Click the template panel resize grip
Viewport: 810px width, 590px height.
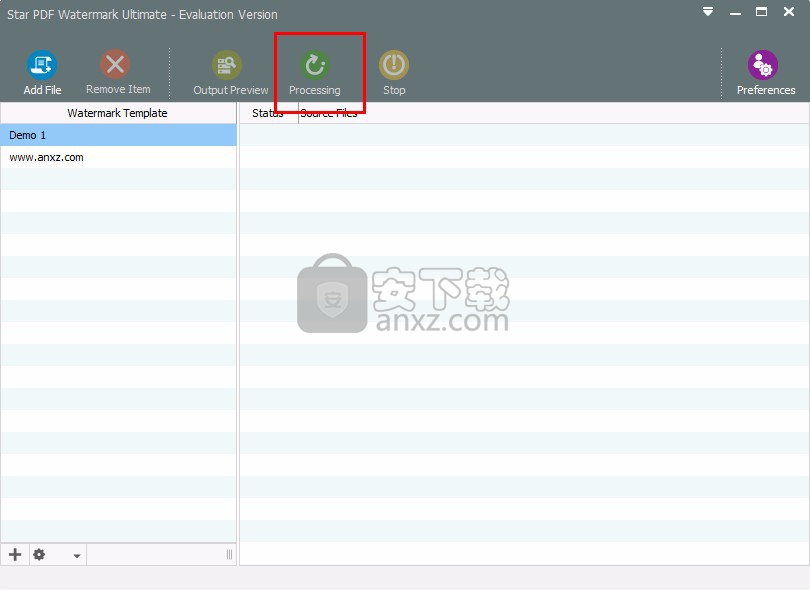pyautogui.click(x=229, y=555)
